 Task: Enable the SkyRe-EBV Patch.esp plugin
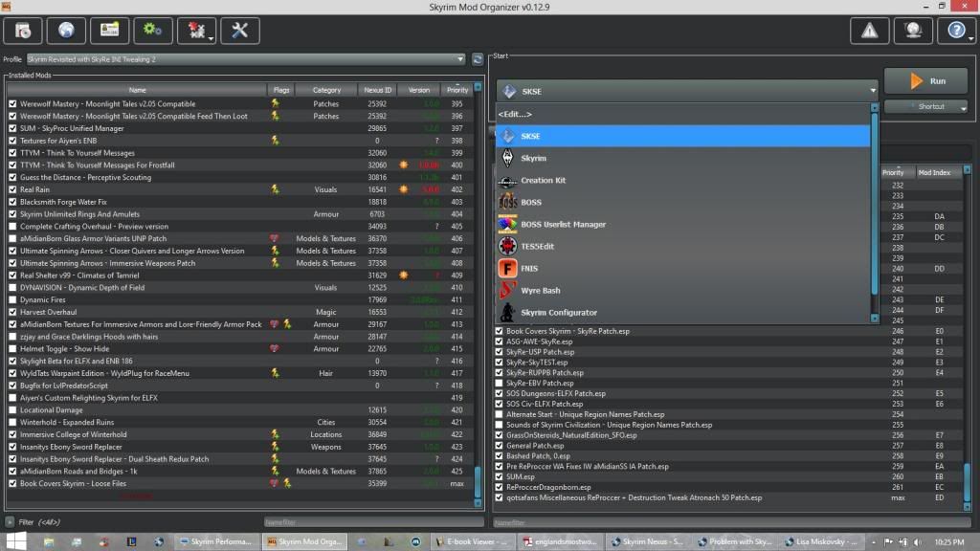point(499,383)
